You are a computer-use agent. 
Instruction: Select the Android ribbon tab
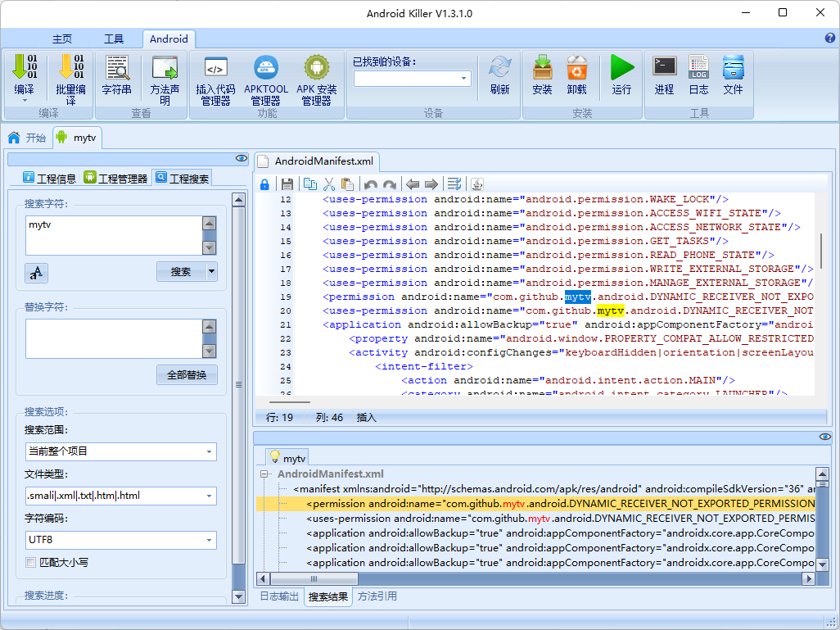click(x=169, y=39)
